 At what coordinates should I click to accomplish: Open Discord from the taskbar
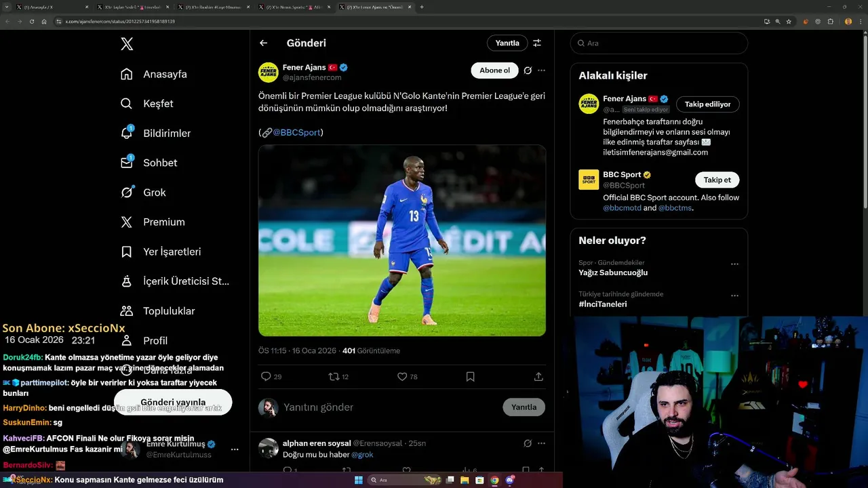510,481
